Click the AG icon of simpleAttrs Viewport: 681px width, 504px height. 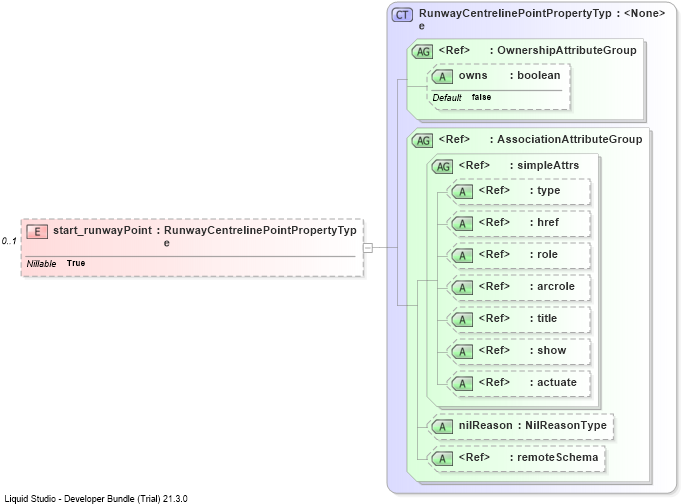click(x=442, y=166)
